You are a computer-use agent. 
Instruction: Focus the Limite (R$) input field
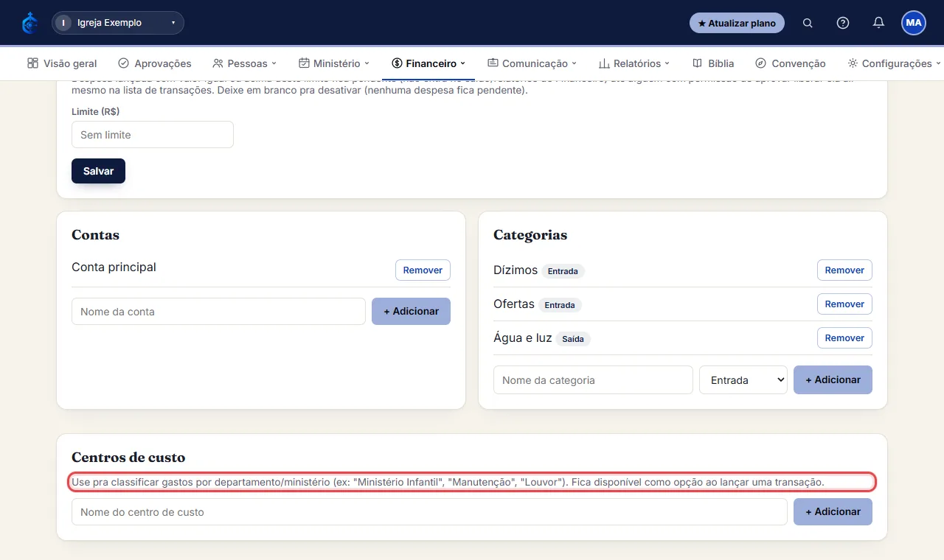153,135
